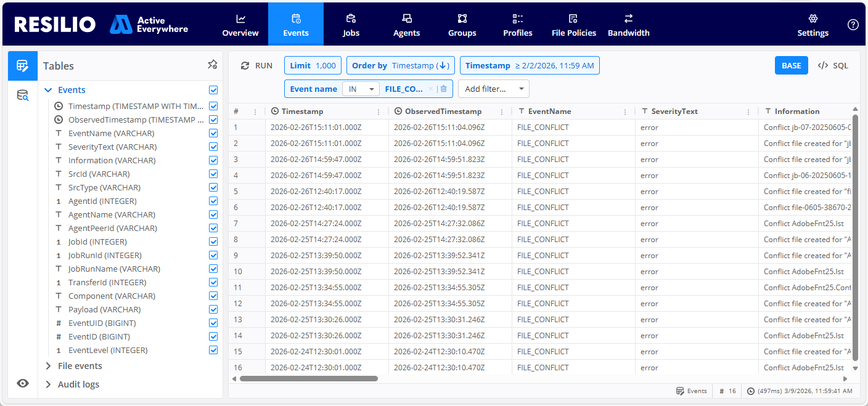Click the scroll right arrow
Image resolution: width=868 pixels, height=406 pixels.
(x=845, y=378)
